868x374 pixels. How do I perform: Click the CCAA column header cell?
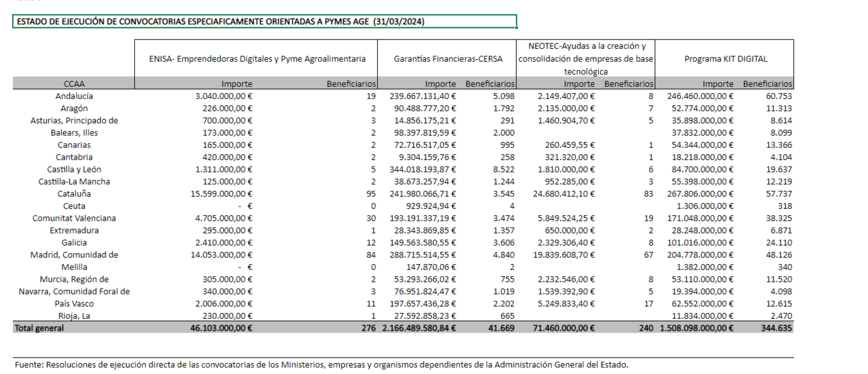point(73,83)
